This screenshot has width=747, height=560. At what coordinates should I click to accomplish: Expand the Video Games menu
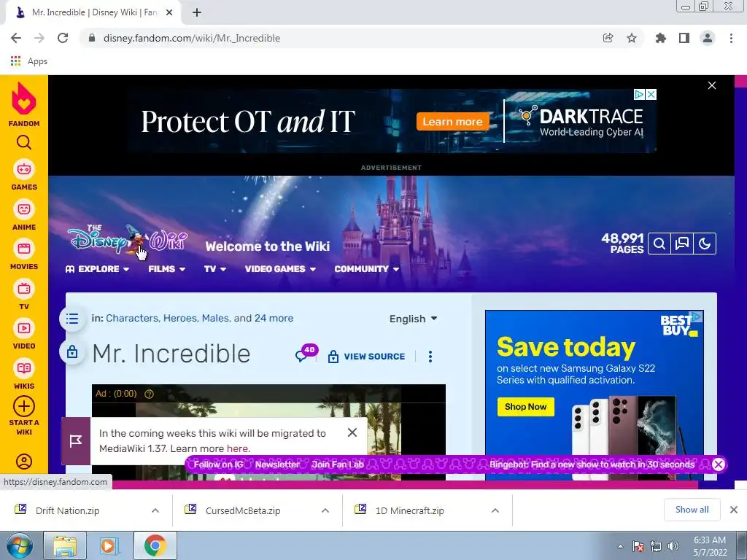point(281,269)
